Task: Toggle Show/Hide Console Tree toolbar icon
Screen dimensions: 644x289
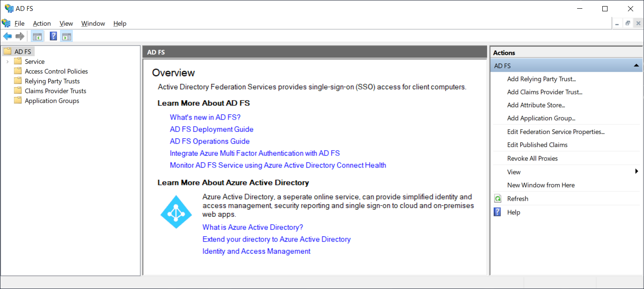Action: pyautogui.click(x=37, y=37)
